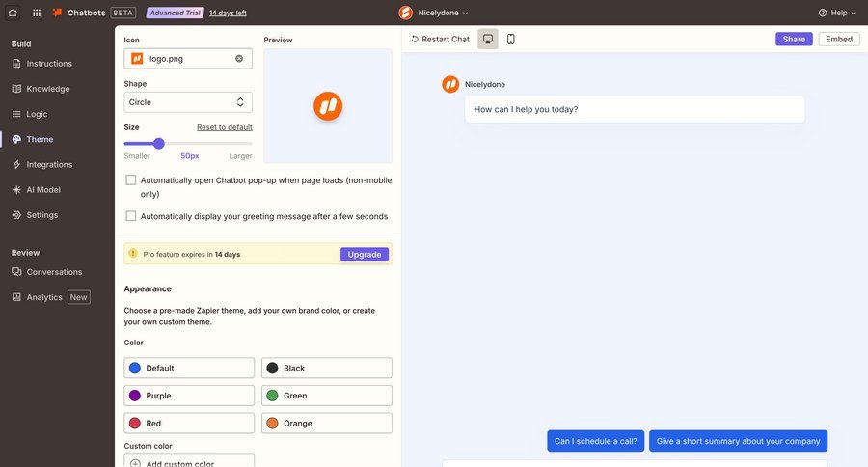Click Give a short summary suggestion

(738, 441)
